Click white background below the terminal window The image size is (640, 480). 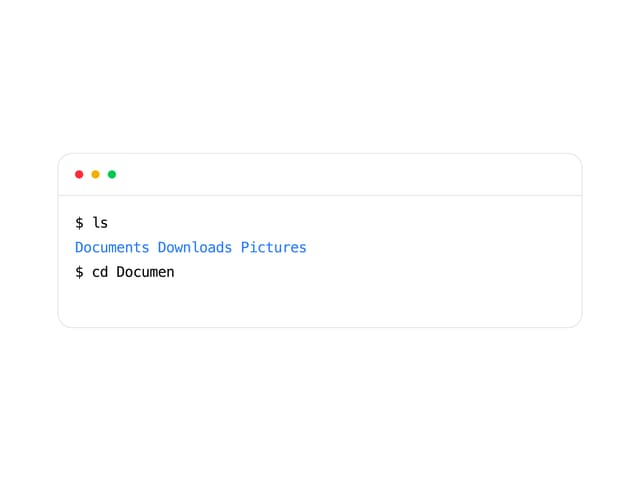coord(320,404)
